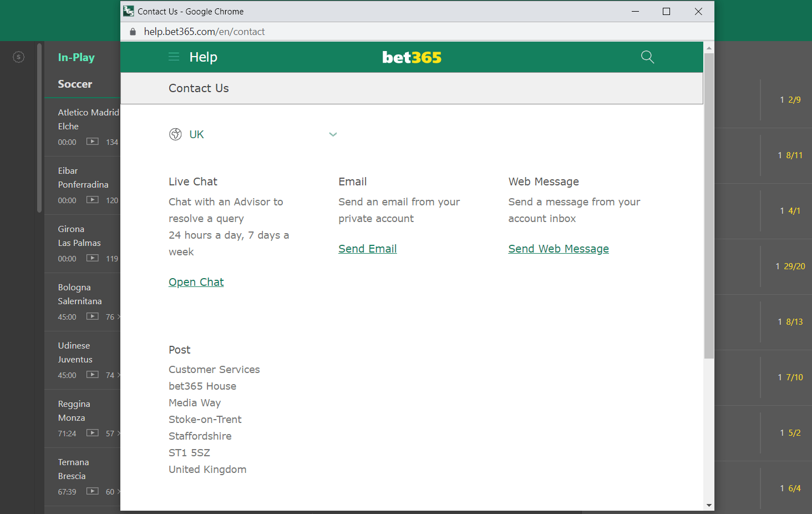
Task: Click the Stoke-on-Trent address line
Action: (205, 419)
